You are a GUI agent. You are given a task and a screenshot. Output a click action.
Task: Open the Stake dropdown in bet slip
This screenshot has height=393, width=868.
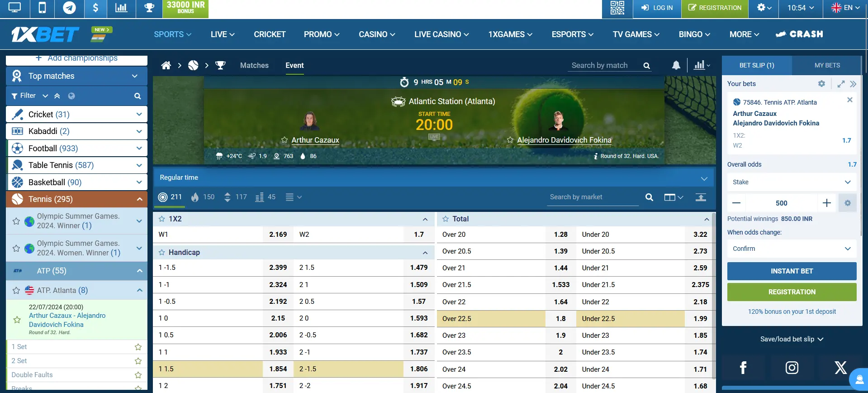[x=792, y=182]
